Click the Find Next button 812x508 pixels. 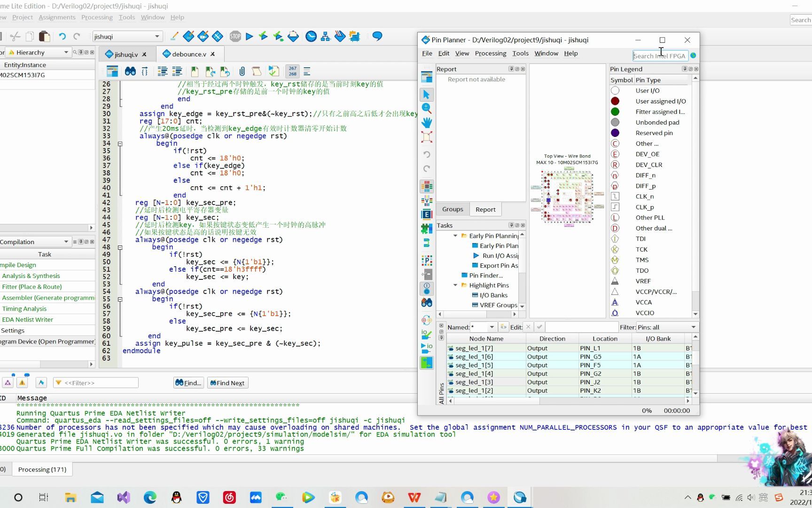[x=227, y=383]
